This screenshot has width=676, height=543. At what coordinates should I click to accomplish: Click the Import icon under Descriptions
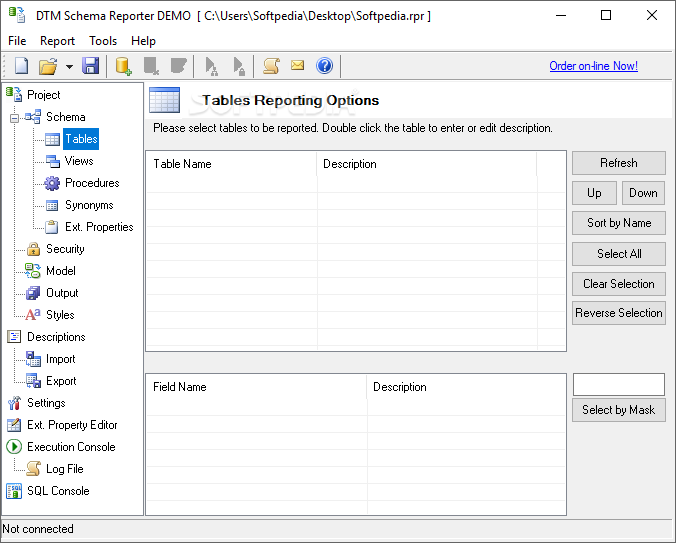pos(33,359)
